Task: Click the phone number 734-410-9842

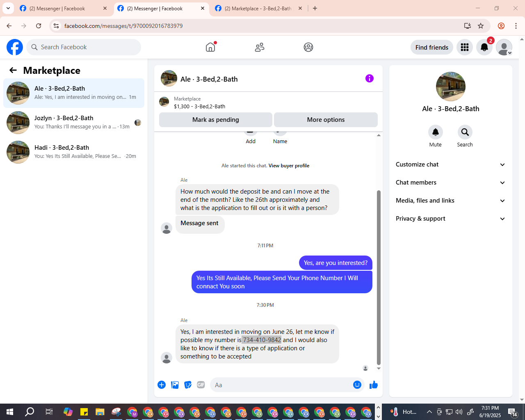Action: (262, 340)
